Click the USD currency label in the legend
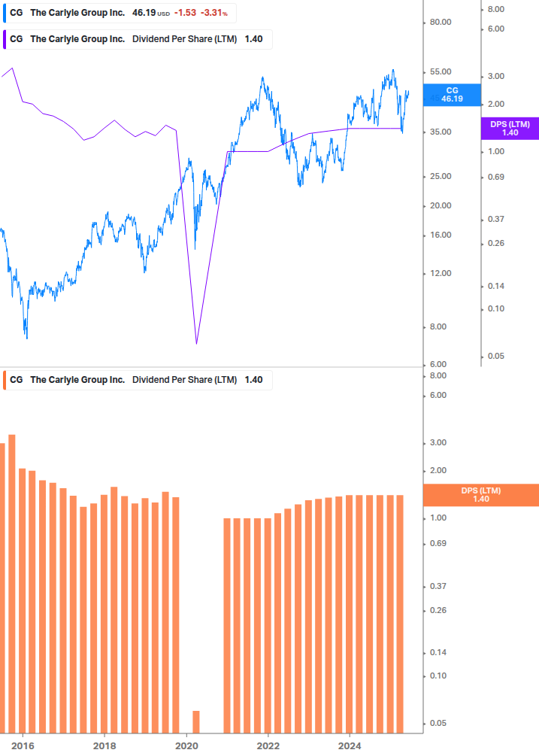Image resolution: width=539 pixels, height=756 pixels. (x=164, y=14)
